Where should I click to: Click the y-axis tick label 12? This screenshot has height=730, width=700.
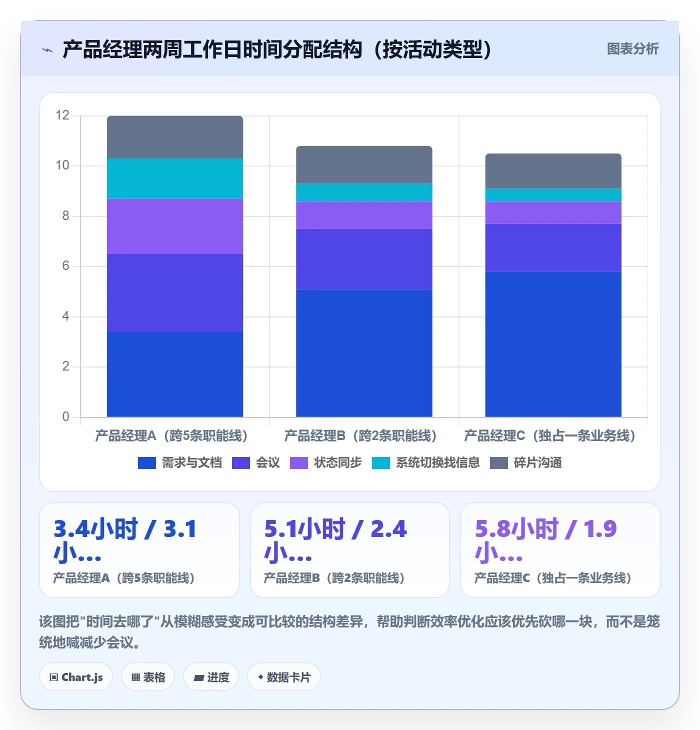pyautogui.click(x=62, y=115)
